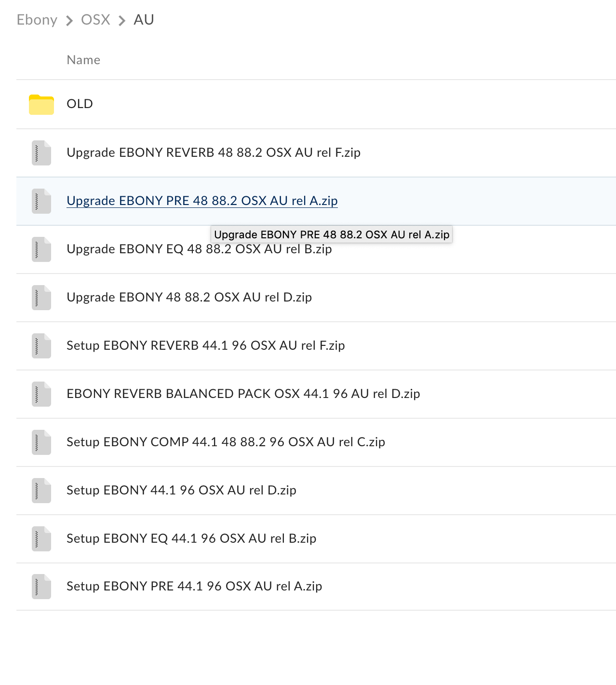
Task: Open EBONY REVERB BALANCED PACK rel D.zip file
Action: click(x=243, y=394)
